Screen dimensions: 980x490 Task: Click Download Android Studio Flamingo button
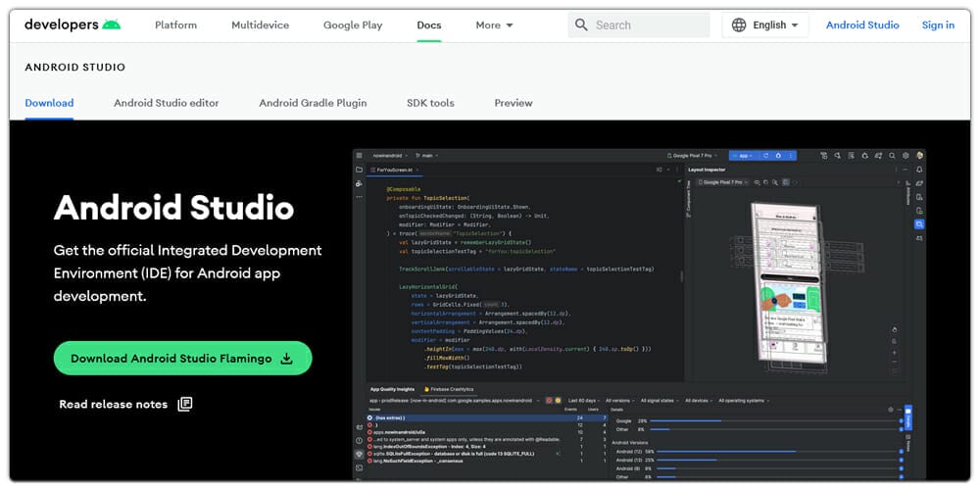coord(182,358)
